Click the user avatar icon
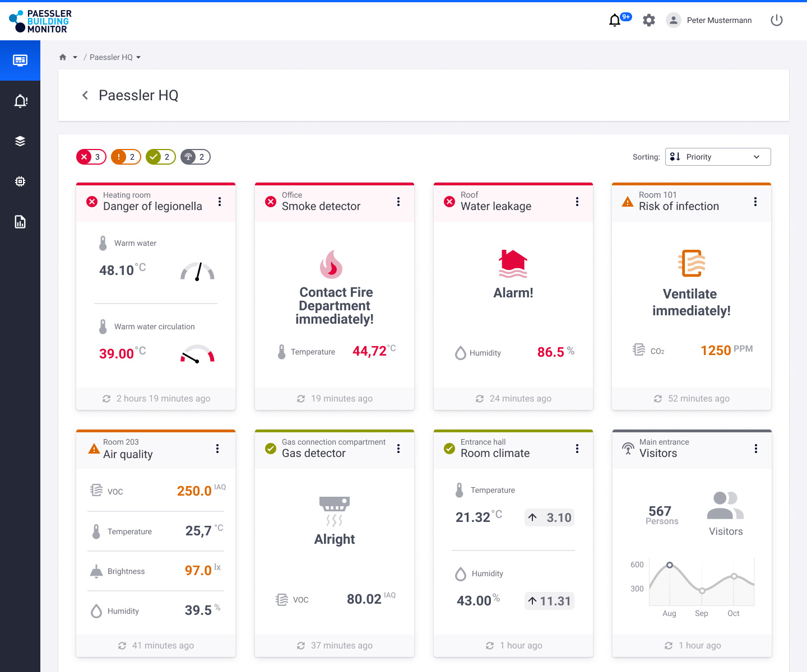 pyautogui.click(x=673, y=20)
